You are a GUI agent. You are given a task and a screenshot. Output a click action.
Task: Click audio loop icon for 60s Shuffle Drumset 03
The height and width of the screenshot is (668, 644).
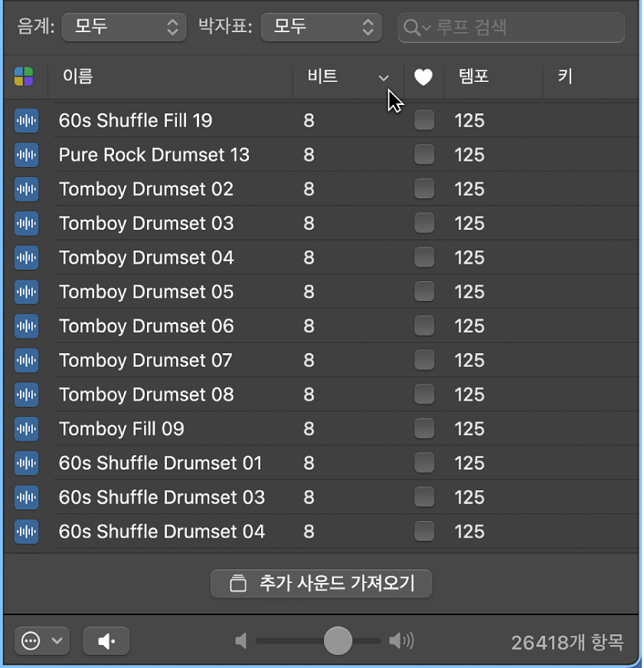pos(26,497)
